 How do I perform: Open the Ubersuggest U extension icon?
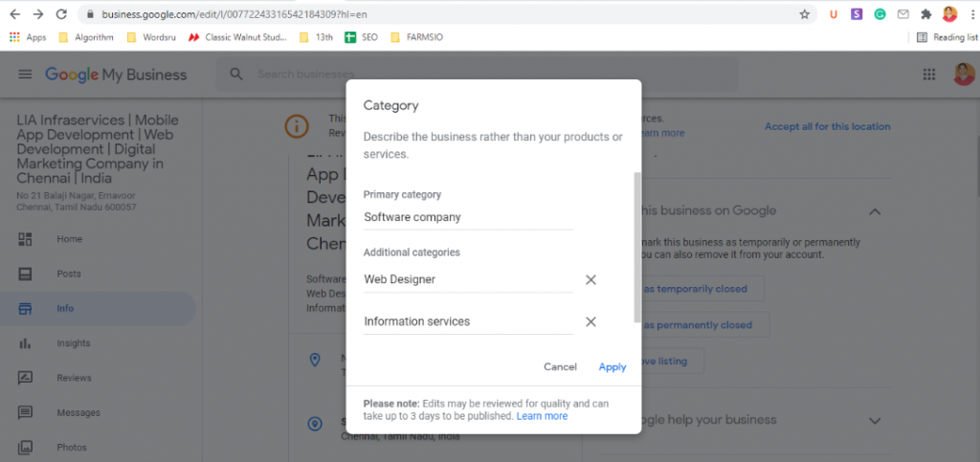pyautogui.click(x=834, y=13)
